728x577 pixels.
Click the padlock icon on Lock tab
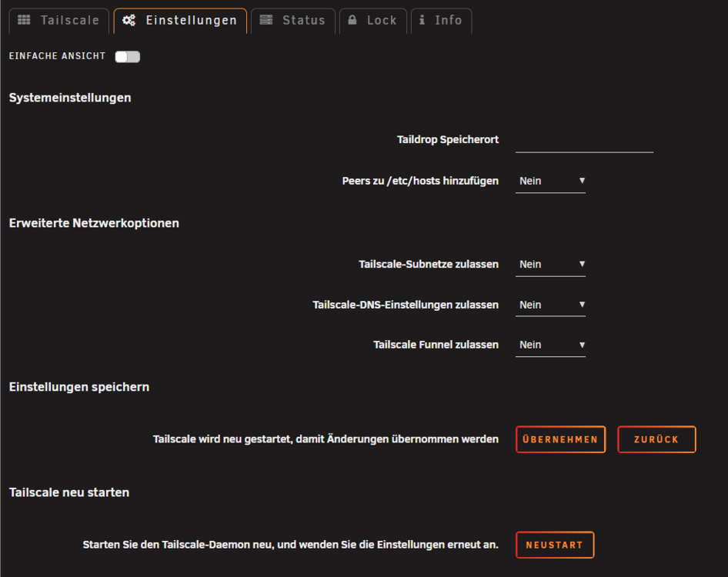[352, 20]
